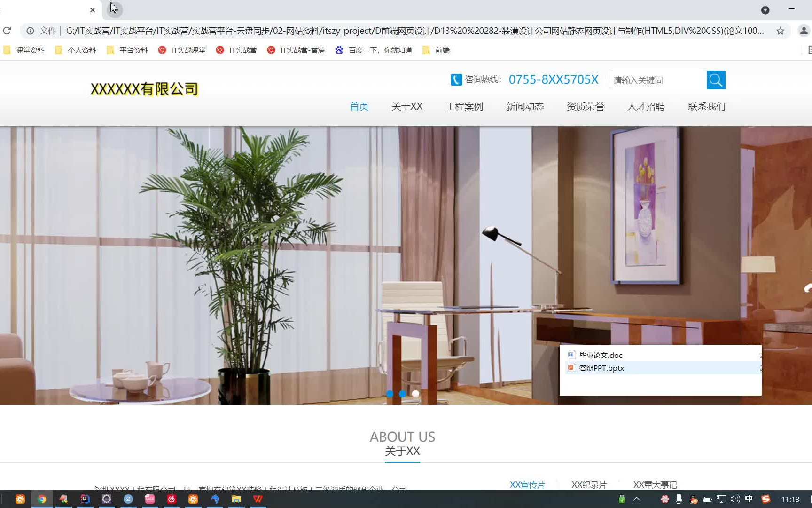Bookmark this page via the star icon

click(781, 31)
